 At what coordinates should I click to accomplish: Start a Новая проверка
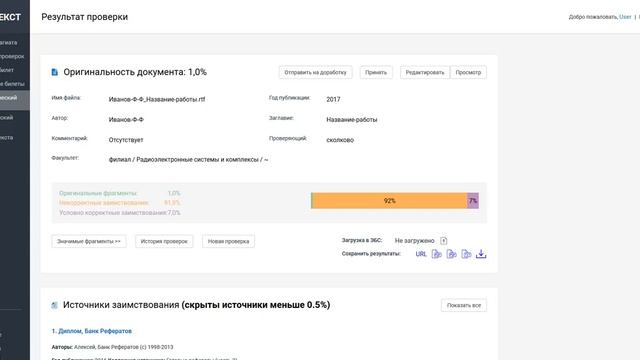point(229,241)
